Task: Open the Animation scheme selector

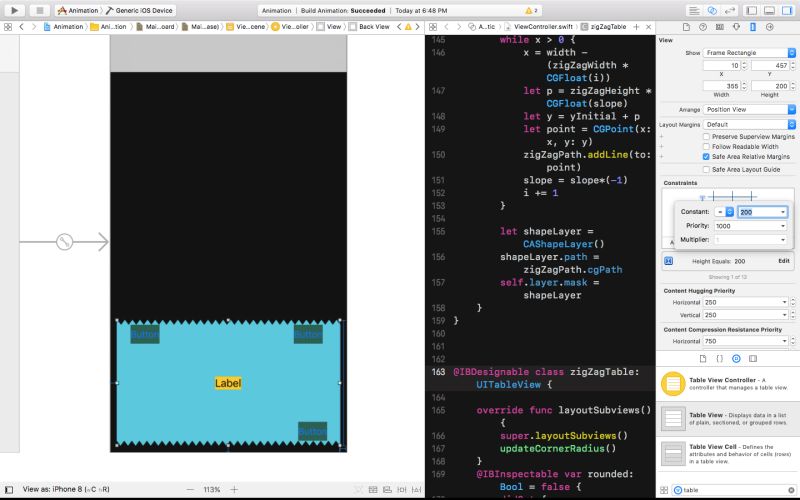Action: 78,10
